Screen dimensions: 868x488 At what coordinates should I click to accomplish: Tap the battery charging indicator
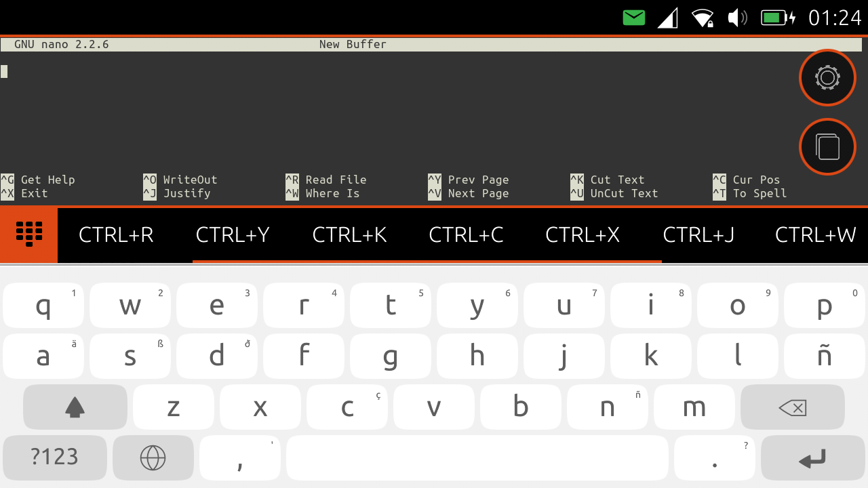tap(778, 17)
